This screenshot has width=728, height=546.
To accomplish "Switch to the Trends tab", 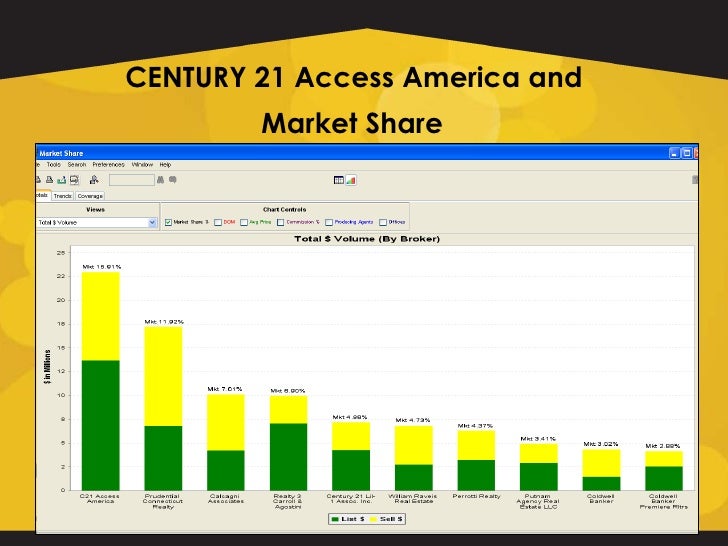I will coord(62,196).
